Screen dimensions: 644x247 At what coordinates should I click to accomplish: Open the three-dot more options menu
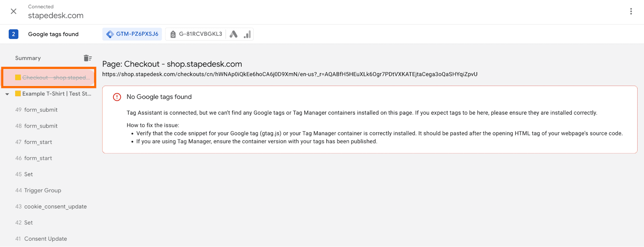(x=631, y=12)
